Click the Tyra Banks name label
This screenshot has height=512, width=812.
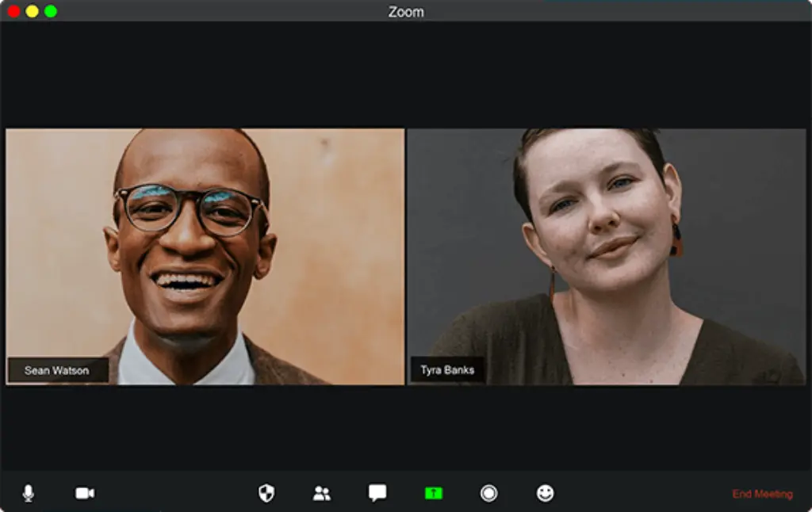coord(447,370)
